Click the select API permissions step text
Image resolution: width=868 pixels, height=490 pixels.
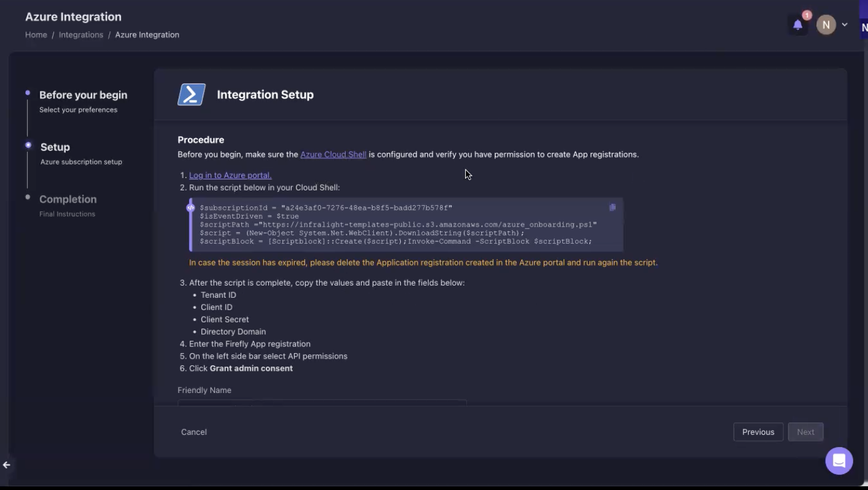click(x=268, y=357)
